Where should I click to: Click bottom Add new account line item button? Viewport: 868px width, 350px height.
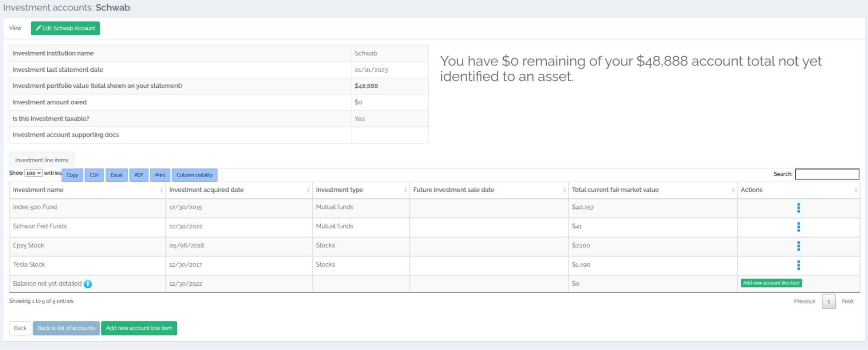(139, 328)
